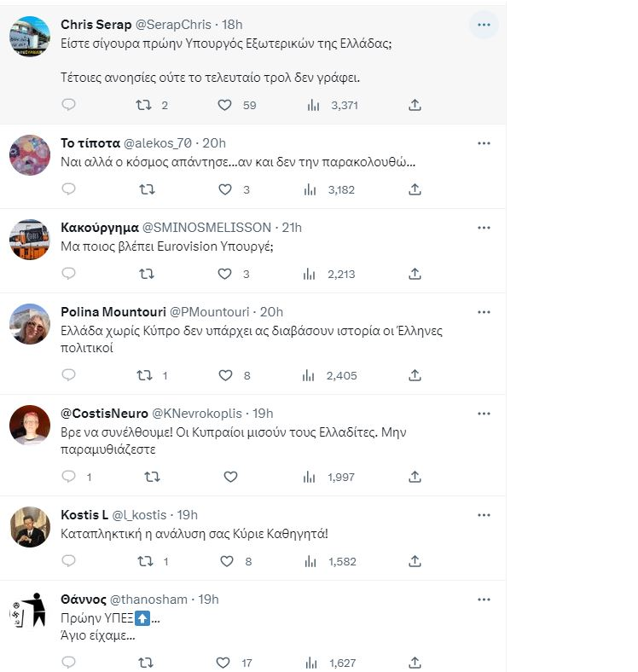Viewport: 638px width, 672px height.
Task: Reply to Chris Serap's tweet
Action: [69, 105]
